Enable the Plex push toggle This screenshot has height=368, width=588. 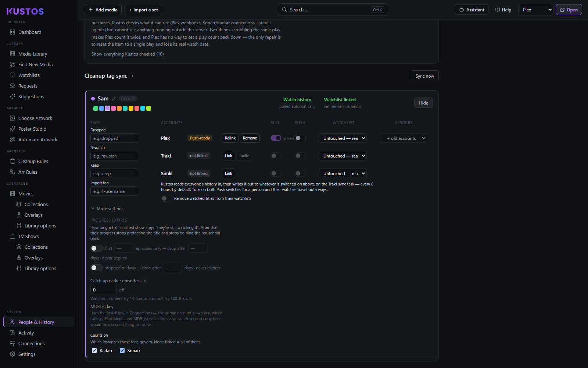point(300,138)
